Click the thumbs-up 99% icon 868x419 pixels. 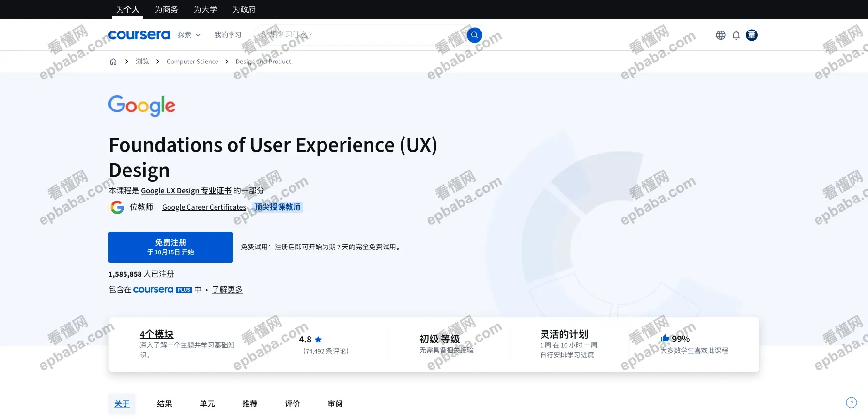click(x=665, y=338)
